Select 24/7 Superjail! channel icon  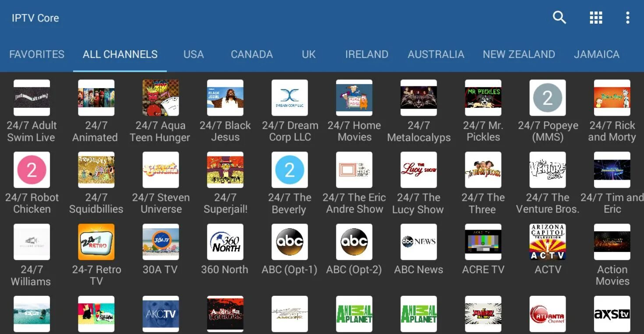[x=225, y=170]
